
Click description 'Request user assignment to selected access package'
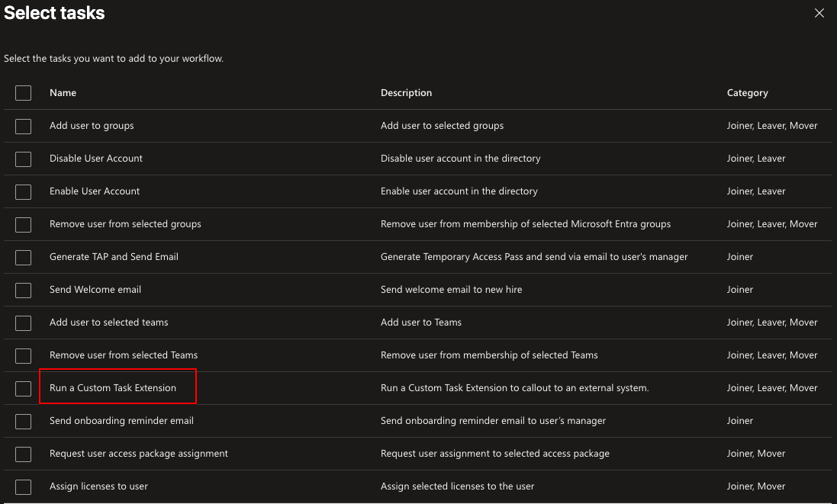[x=495, y=454]
